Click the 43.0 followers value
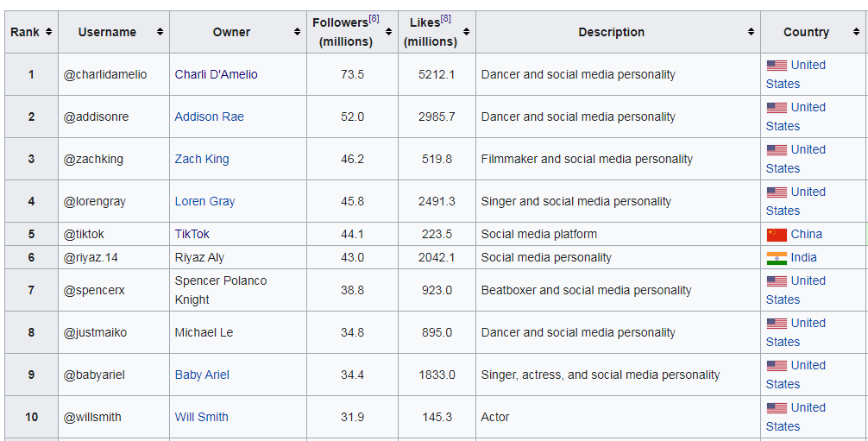 (x=352, y=257)
